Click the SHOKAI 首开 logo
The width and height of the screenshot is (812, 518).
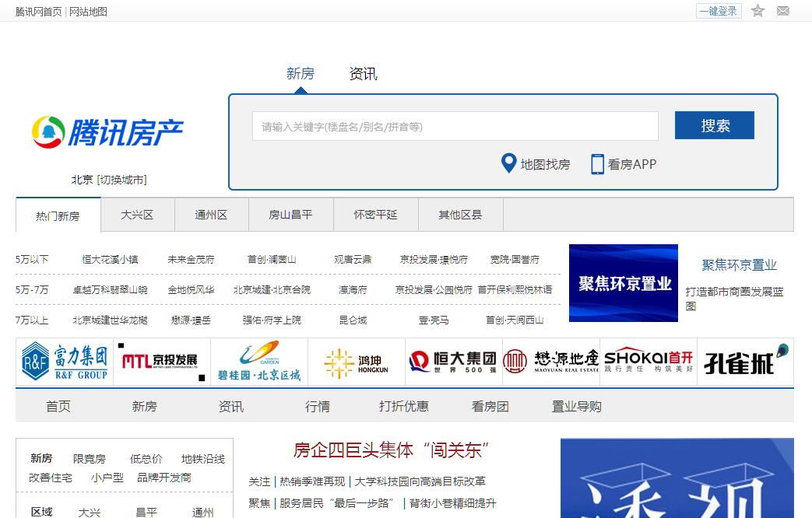pyautogui.click(x=648, y=362)
